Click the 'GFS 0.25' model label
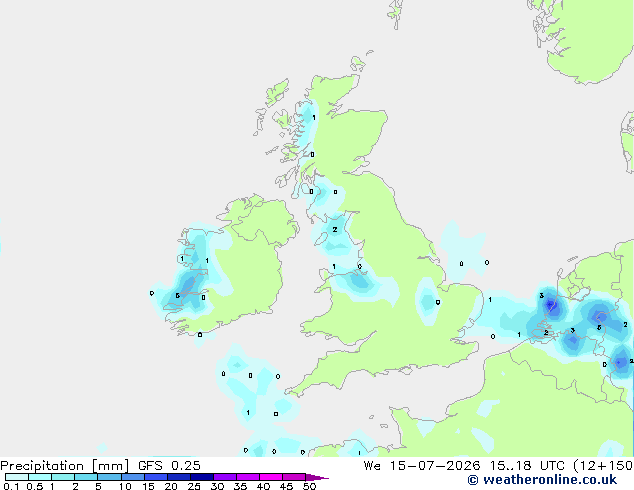This screenshot has width=634, height=490. click(x=169, y=466)
